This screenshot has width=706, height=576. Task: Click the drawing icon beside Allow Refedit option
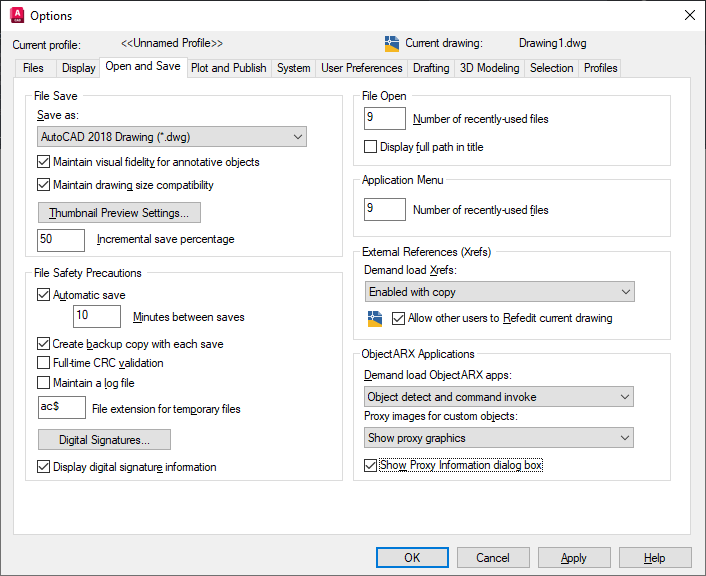pyautogui.click(x=375, y=318)
